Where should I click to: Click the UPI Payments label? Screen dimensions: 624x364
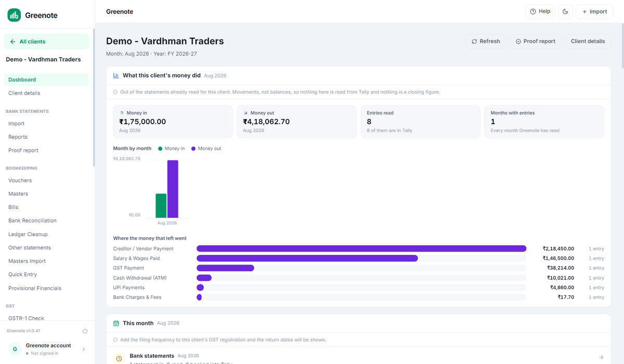coord(129,288)
